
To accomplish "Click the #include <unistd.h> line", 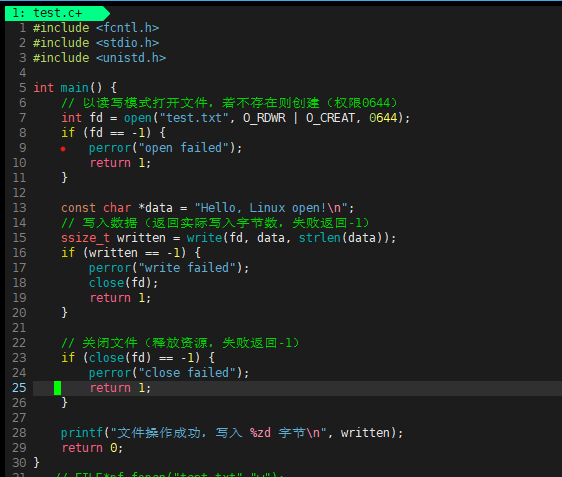I will click(99, 58).
